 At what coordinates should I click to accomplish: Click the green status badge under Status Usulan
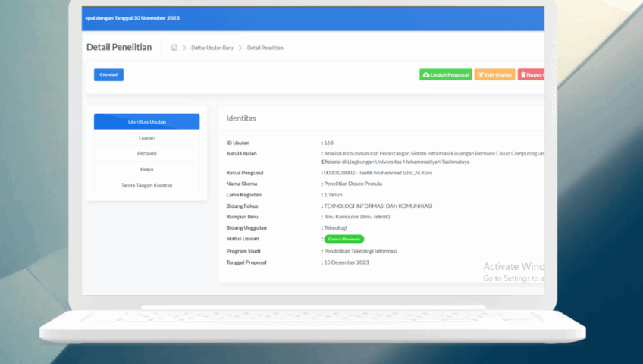tap(343, 239)
